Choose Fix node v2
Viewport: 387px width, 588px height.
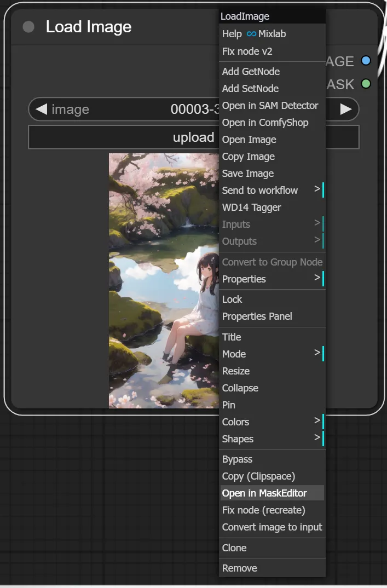[x=272, y=51]
